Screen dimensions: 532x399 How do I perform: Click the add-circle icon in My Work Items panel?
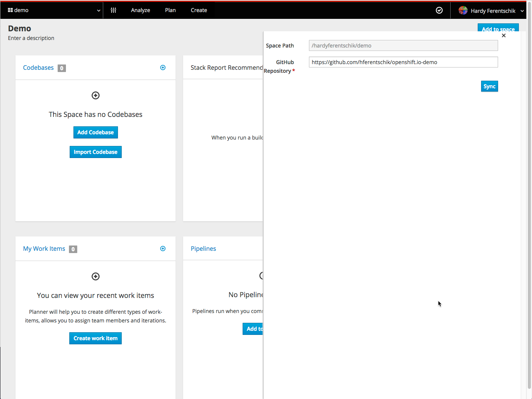point(95,276)
